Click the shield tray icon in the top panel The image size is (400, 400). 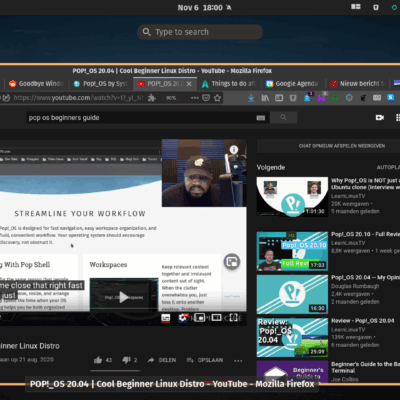pos(376,7)
